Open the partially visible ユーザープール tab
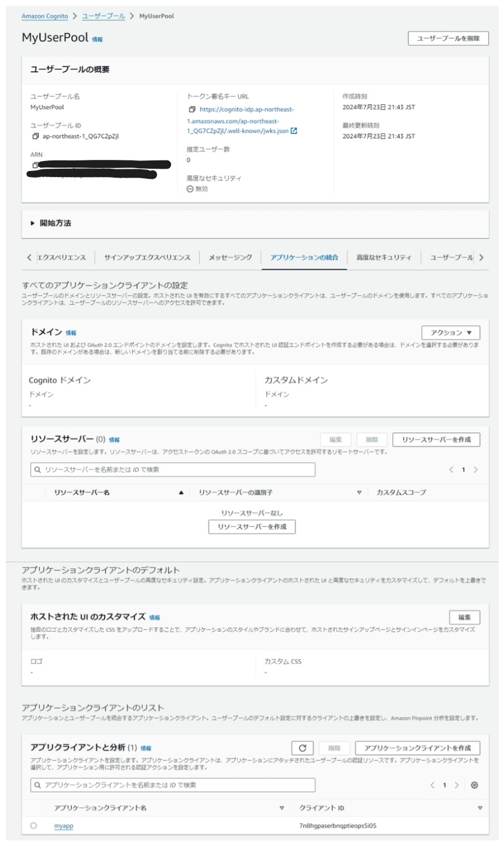Viewport: 504px width, 846px height. (452, 258)
